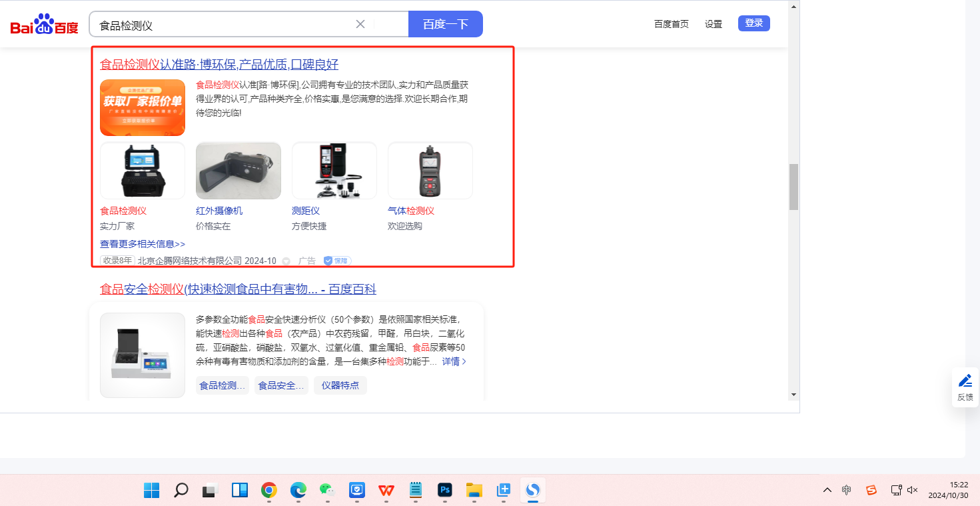The width and height of the screenshot is (980, 506).
Task: Expand 详情 with the chevron
Action: point(454,361)
